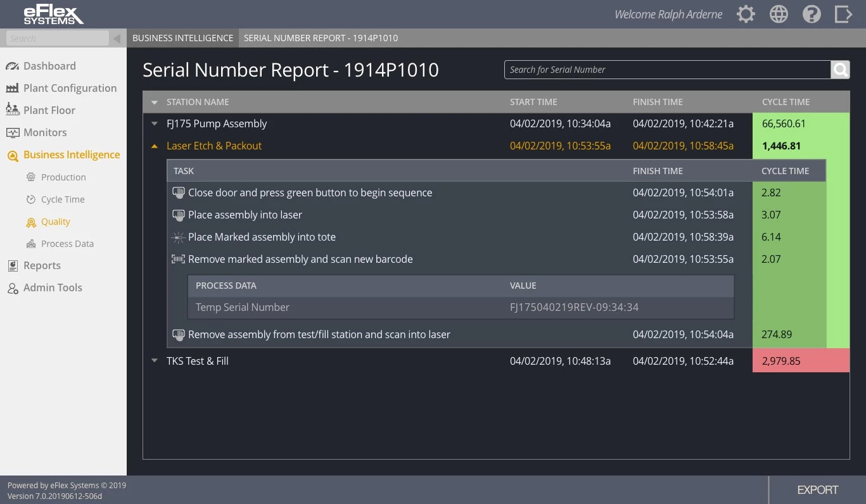866x504 pixels.
Task: Click the magnifier search button for serial number
Action: point(840,70)
